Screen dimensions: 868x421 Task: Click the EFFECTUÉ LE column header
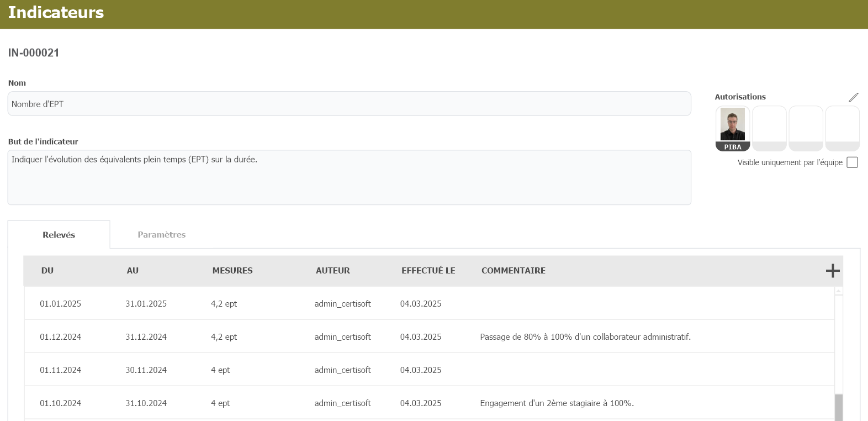point(428,271)
